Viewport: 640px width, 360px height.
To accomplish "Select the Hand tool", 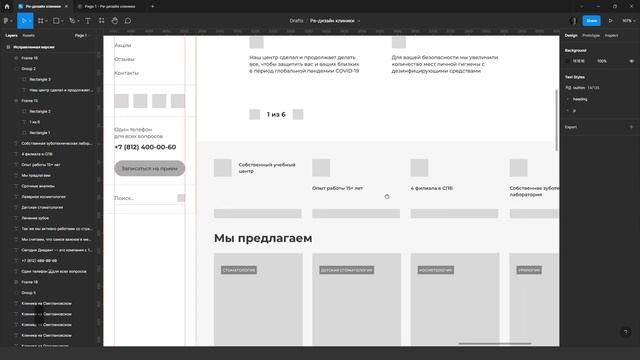I will coord(115,21).
